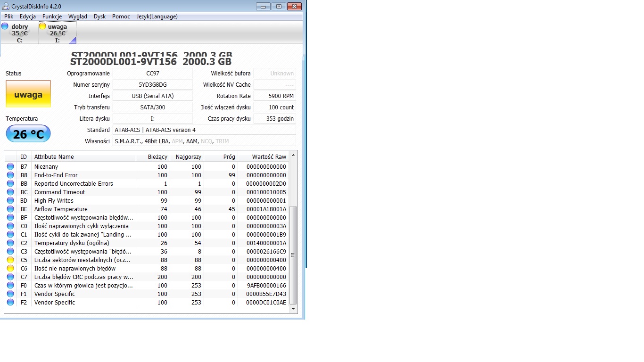The image size is (644, 362).
Task: Click the Próg column header
Action: point(221,156)
